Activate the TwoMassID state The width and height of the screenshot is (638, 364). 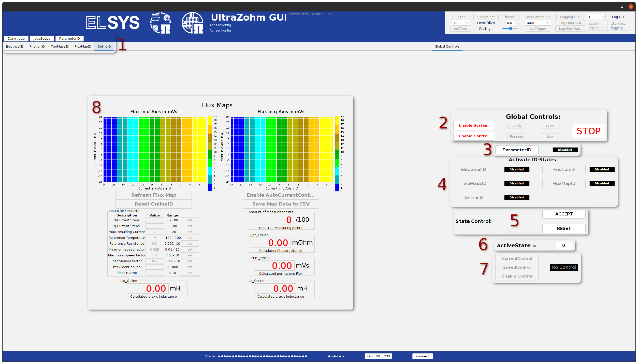coord(473,183)
